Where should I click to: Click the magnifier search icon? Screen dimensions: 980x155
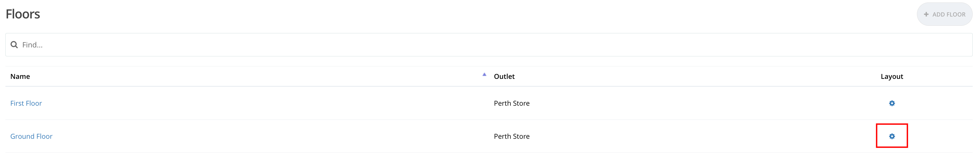[14, 45]
